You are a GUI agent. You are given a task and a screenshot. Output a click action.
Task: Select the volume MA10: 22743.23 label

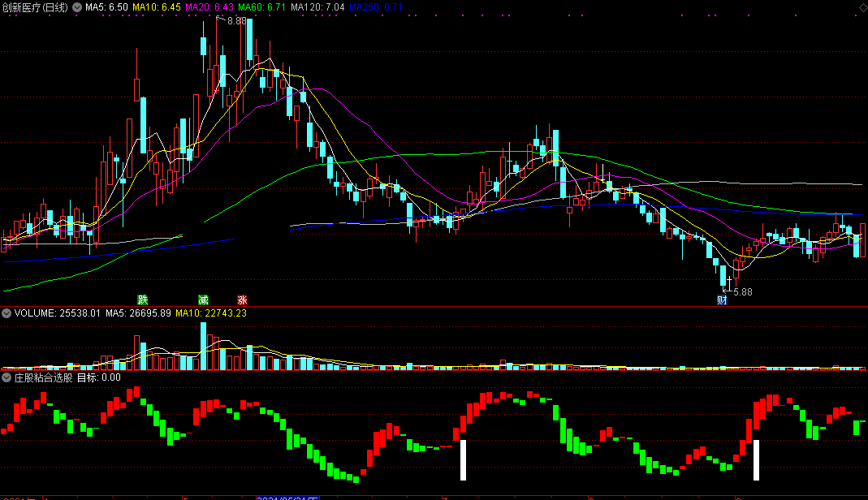point(211,313)
